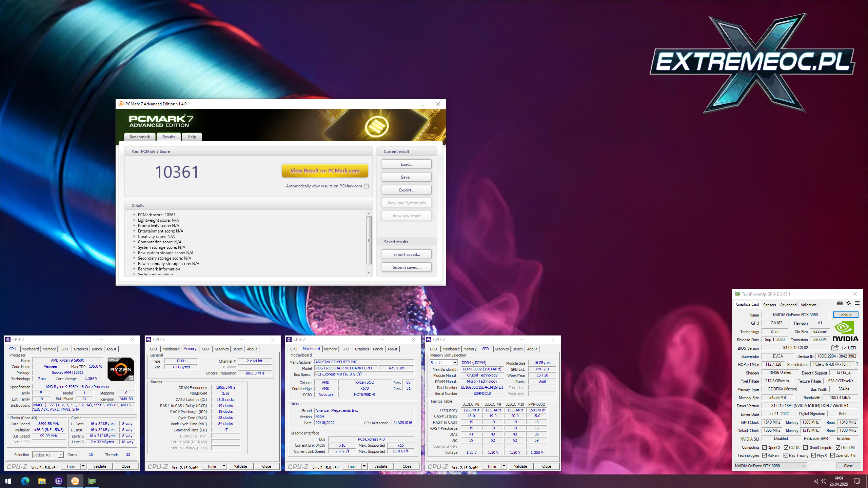Switch to PCMark 7 taskbar icon
The height and width of the screenshot is (488, 868).
pos(75,481)
